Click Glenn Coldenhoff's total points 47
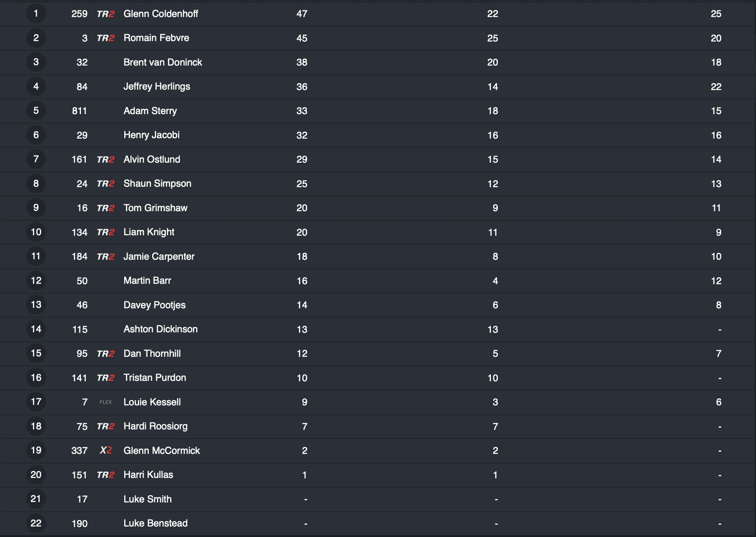The image size is (756, 537). [302, 14]
